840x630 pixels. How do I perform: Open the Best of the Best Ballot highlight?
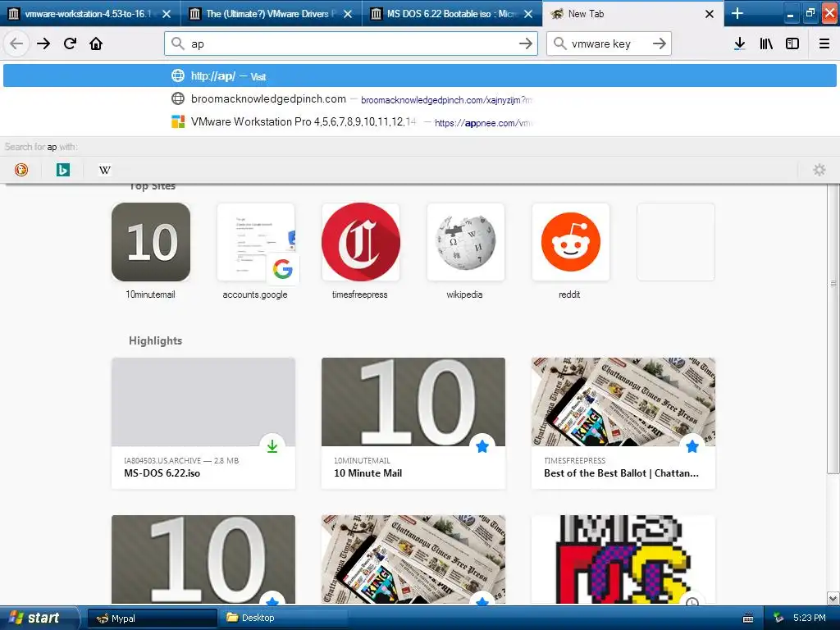tap(623, 423)
